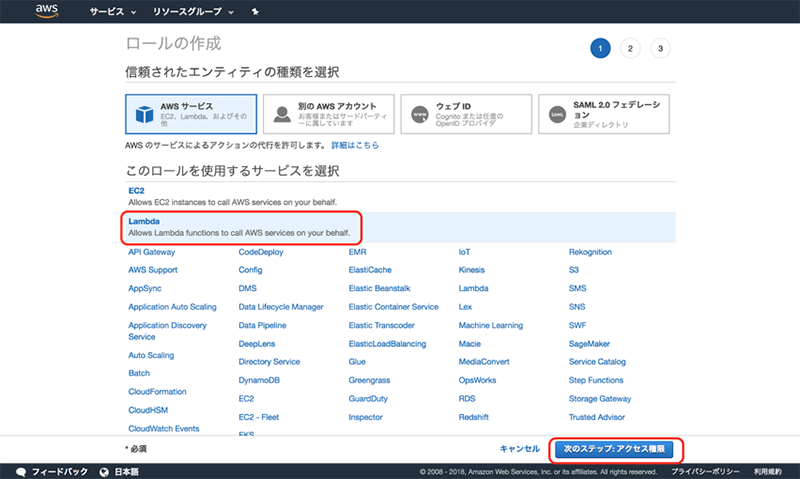Select the SAML 2.0 フェデレーション card
Image resolution: width=800 pixels, height=479 pixels.
pos(603,115)
